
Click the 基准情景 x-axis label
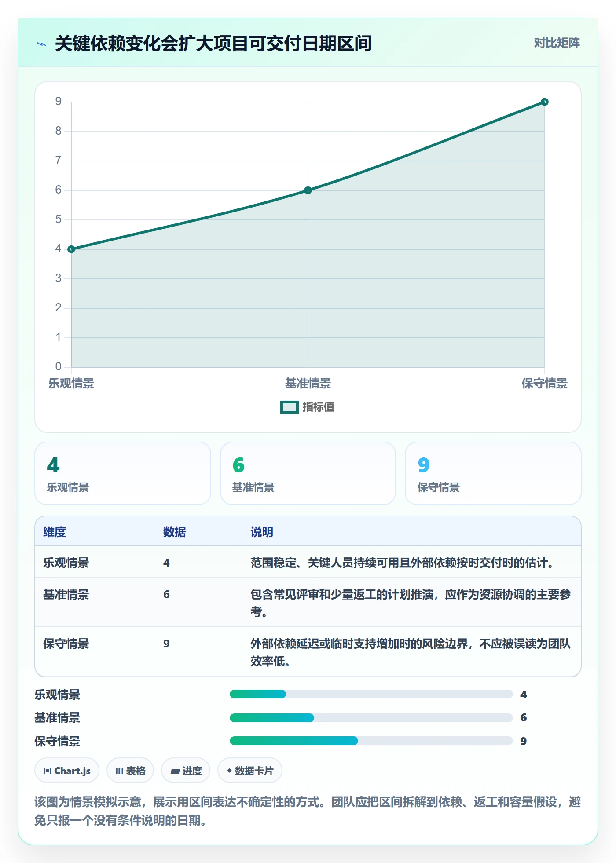[308, 384]
